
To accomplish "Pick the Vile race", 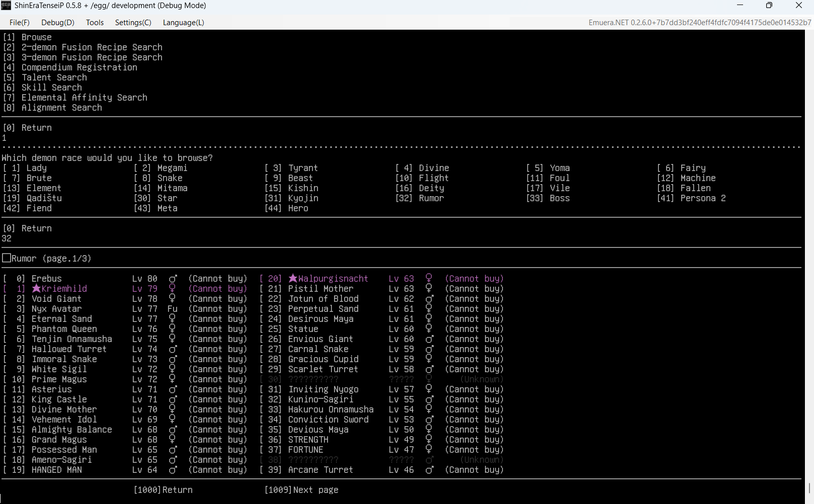I will pos(548,188).
